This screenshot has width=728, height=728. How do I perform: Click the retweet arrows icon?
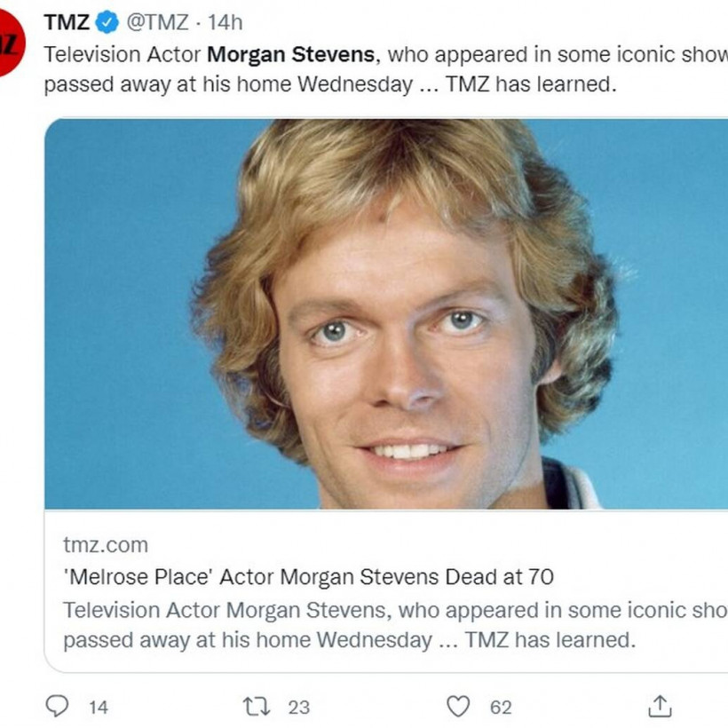tap(256, 706)
